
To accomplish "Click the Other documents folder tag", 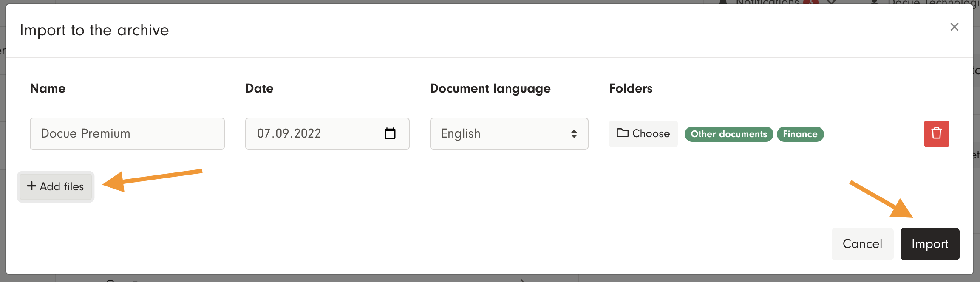I will pos(728,134).
